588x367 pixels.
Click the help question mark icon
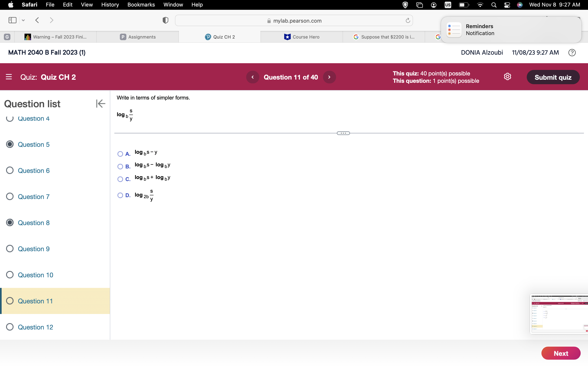(572, 53)
